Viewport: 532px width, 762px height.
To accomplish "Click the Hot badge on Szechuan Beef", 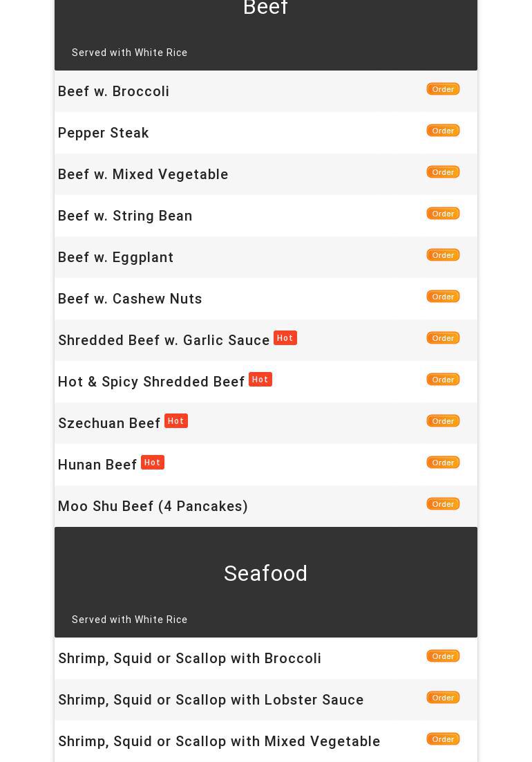I will pyautogui.click(x=176, y=421).
